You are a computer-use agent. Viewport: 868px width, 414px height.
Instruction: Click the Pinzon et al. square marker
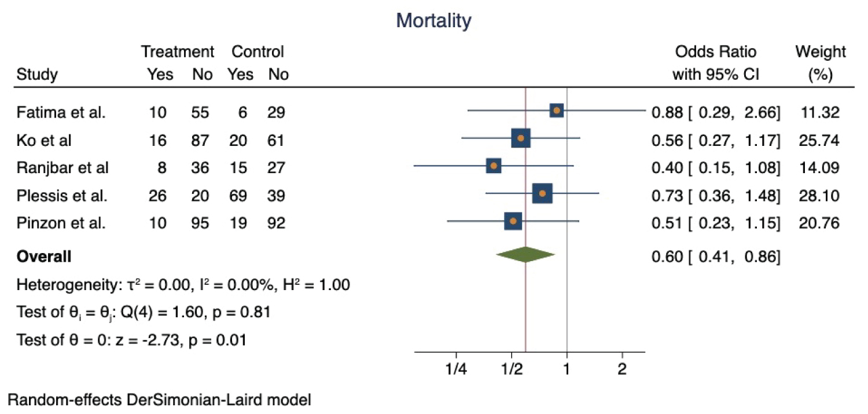pyautogui.click(x=513, y=221)
